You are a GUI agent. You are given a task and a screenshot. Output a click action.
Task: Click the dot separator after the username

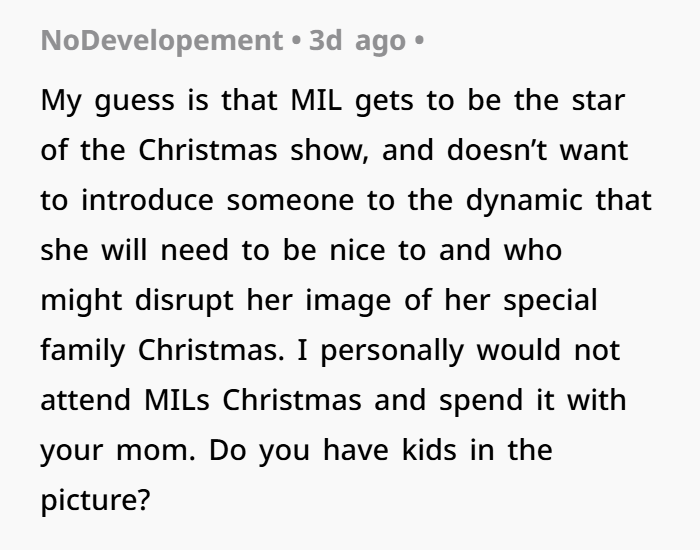(x=296, y=41)
